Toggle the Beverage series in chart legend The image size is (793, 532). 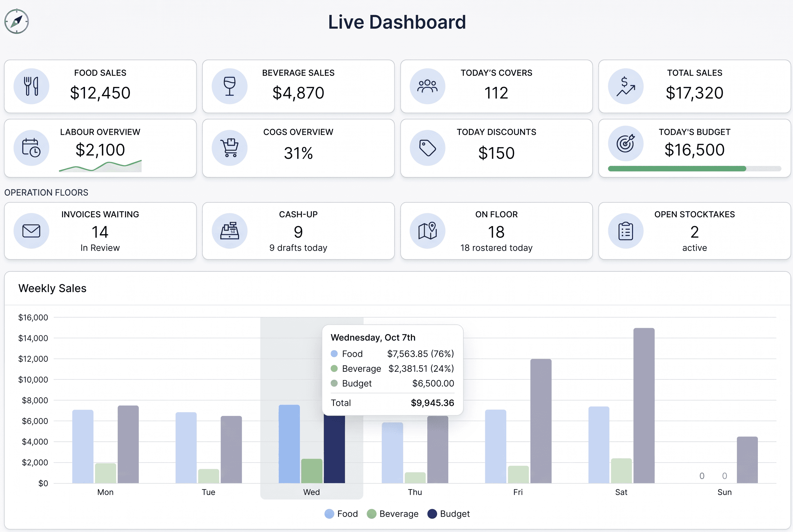click(x=393, y=514)
